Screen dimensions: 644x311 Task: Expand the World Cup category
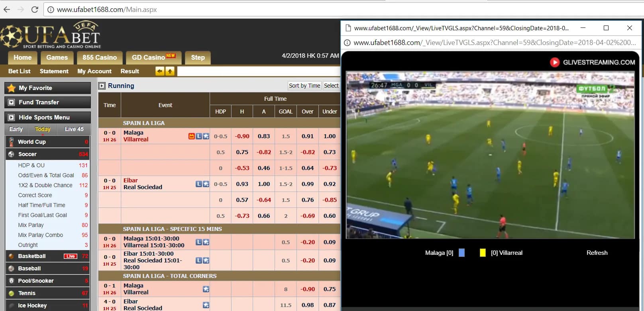(48, 142)
